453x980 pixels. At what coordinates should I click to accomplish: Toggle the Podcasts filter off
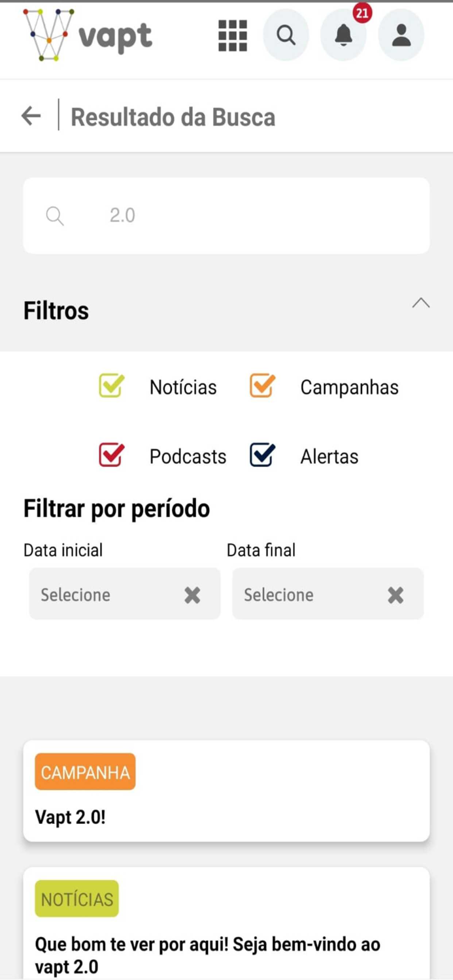pyautogui.click(x=110, y=455)
